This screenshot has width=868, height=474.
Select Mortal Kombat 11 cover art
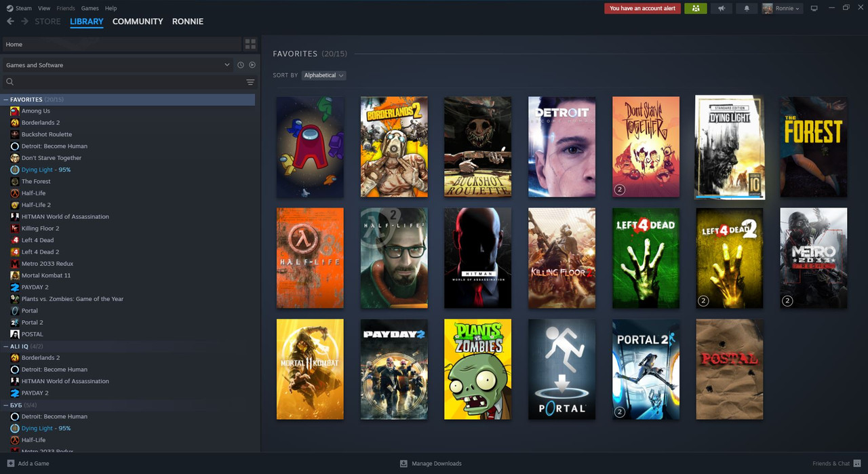(310, 369)
